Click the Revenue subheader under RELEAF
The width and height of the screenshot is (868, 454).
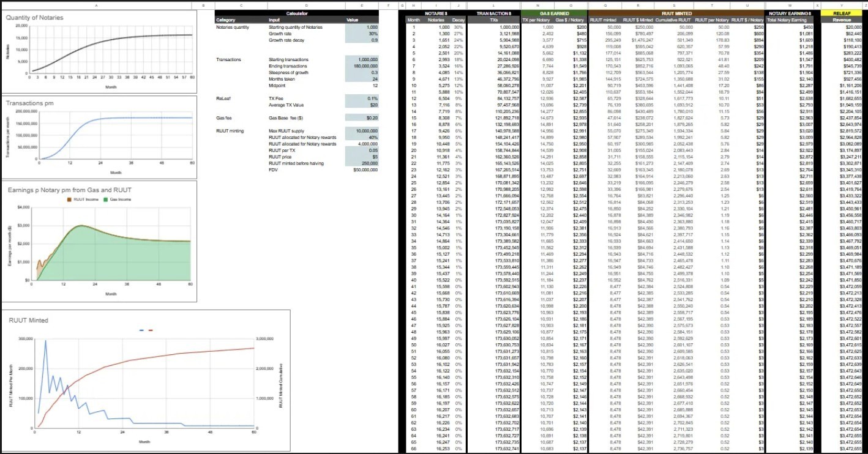click(843, 20)
